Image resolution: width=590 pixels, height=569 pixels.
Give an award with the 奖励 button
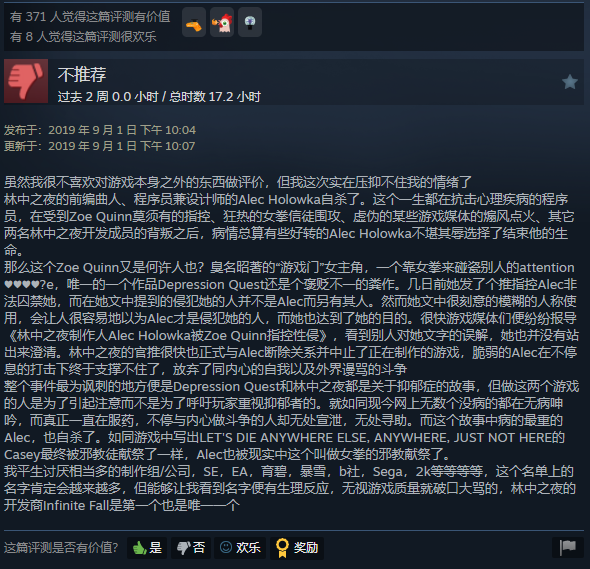pos(297,548)
